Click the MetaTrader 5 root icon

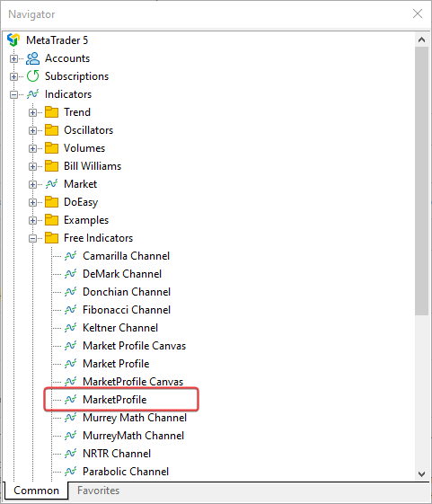click(x=13, y=40)
